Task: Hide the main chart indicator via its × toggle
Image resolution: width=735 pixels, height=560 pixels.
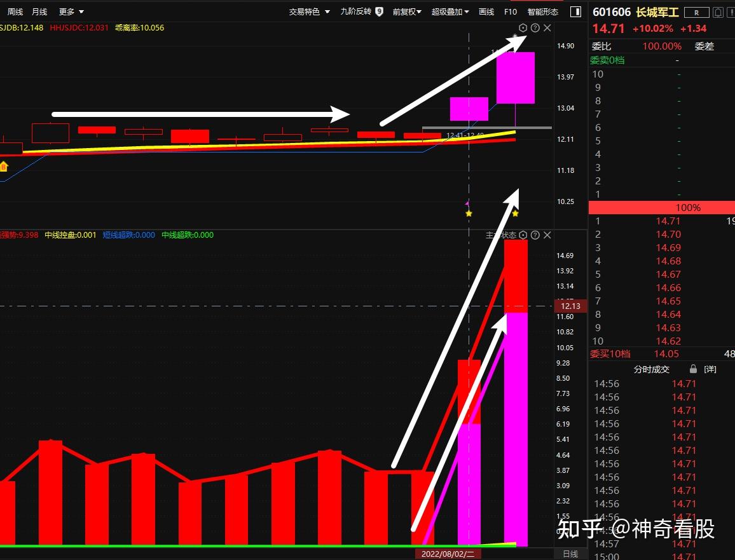Action: (x=547, y=27)
